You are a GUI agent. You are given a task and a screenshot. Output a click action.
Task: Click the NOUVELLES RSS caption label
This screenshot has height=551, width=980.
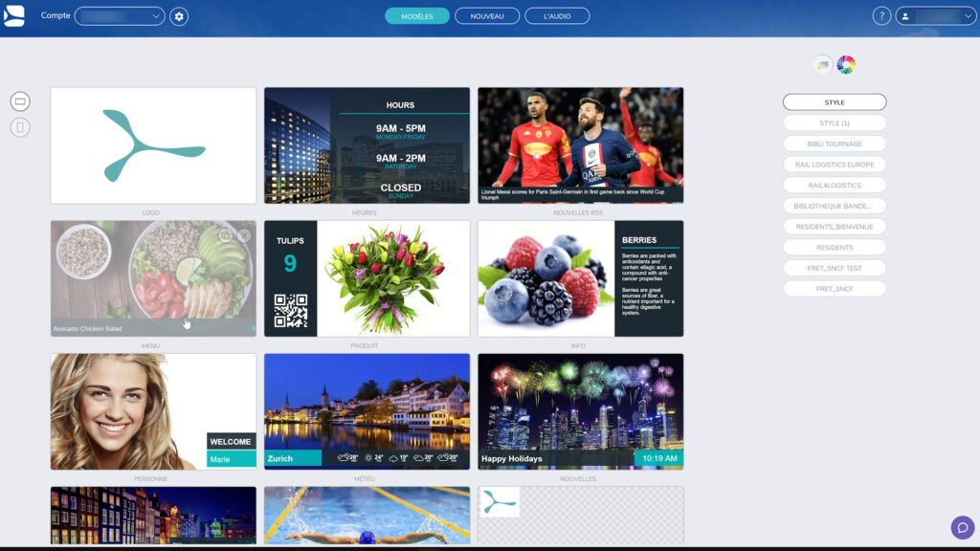click(x=578, y=213)
